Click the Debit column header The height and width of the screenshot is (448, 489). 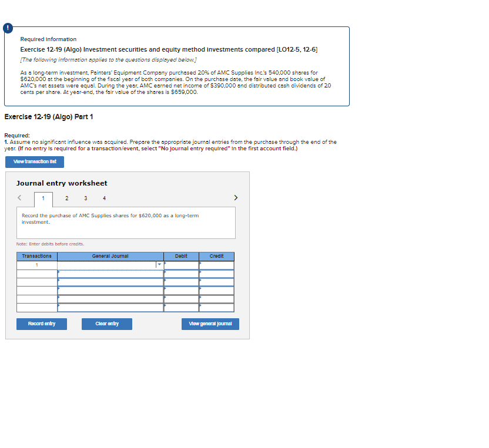181,256
